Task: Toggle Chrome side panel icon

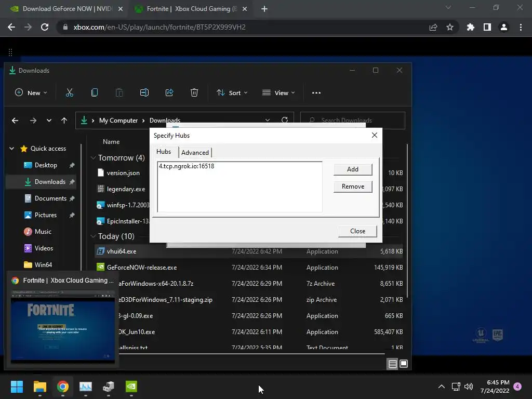Action: pos(487,27)
